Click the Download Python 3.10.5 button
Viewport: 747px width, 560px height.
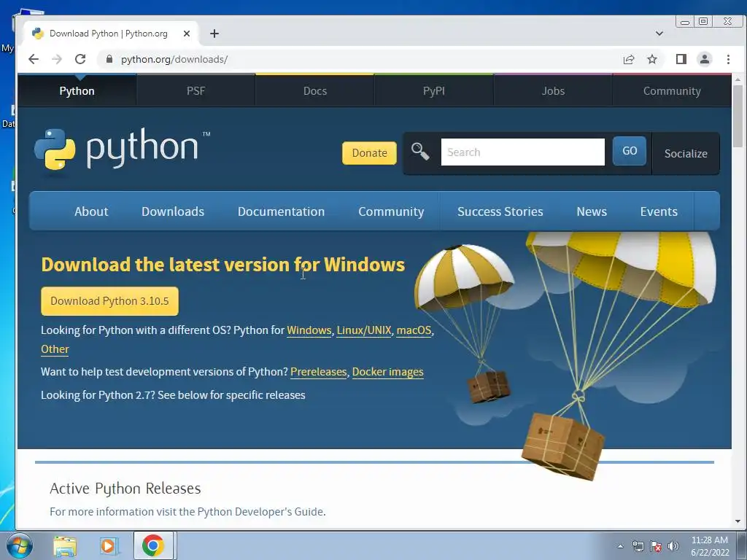coord(109,301)
